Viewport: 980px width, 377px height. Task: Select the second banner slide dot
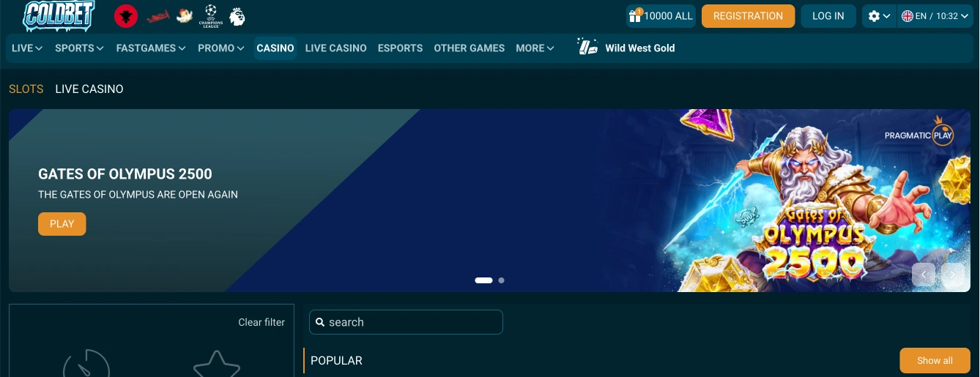501,280
